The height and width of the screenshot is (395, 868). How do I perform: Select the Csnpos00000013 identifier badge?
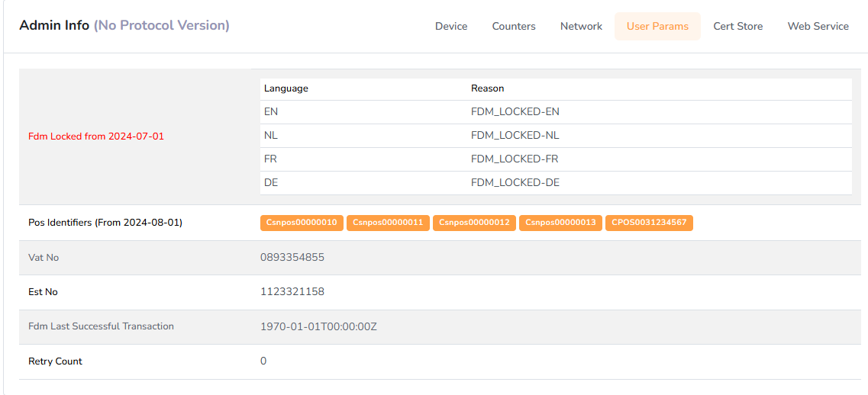[560, 223]
